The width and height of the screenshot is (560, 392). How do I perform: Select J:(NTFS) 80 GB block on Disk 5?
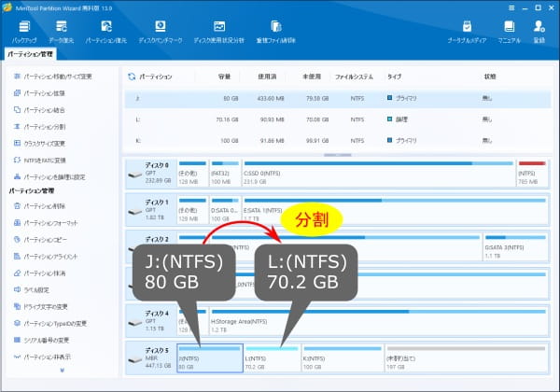pyautogui.click(x=210, y=358)
